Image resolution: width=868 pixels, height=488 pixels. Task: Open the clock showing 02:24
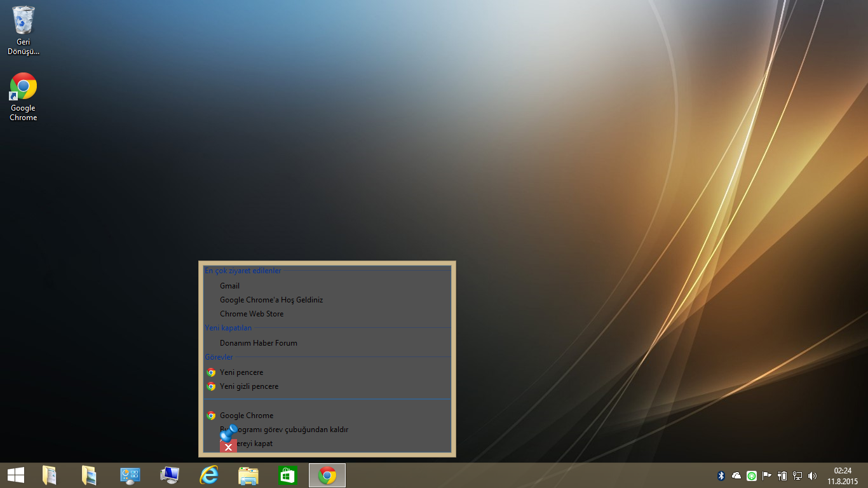pyautogui.click(x=843, y=475)
